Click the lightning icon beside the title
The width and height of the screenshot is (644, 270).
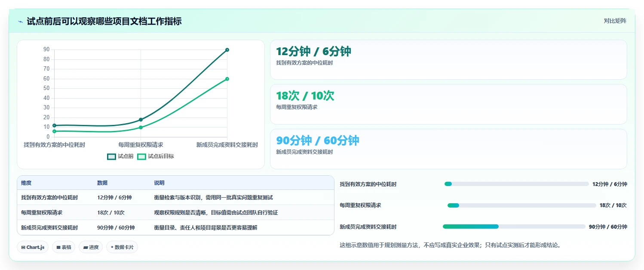click(x=20, y=22)
